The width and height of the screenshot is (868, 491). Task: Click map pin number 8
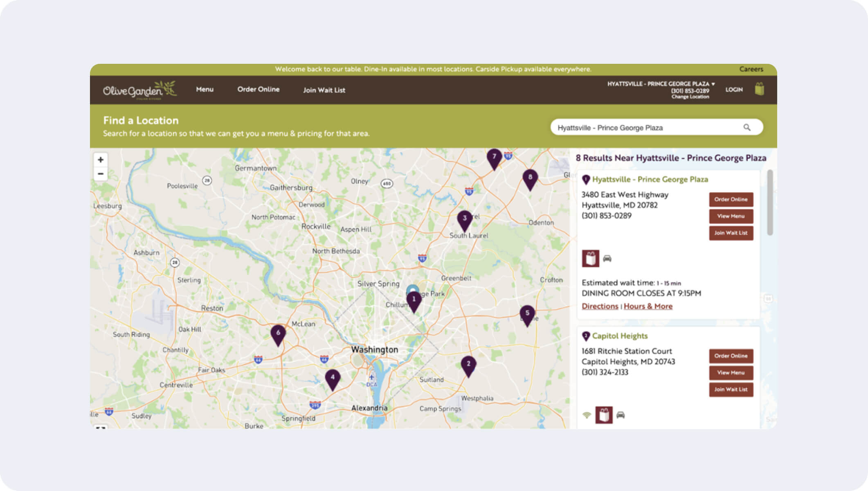(530, 178)
